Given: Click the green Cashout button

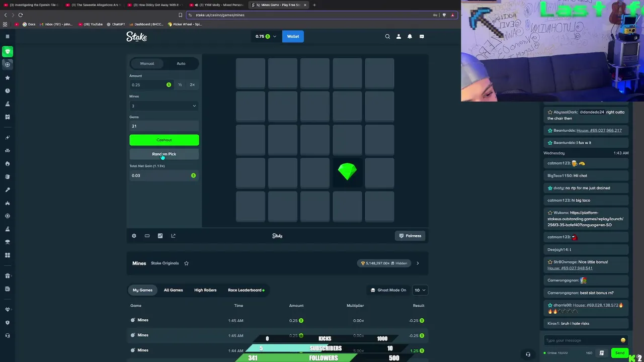Looking at the screenshot, I should pyautogui.click(x=164, y=140).
